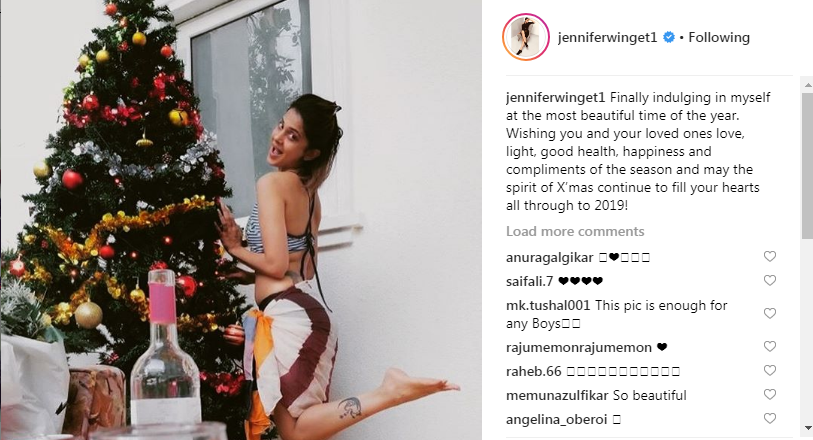Open jenniferwinget1 username in the header
The image size is (813, 440).
tap(607, 37)
